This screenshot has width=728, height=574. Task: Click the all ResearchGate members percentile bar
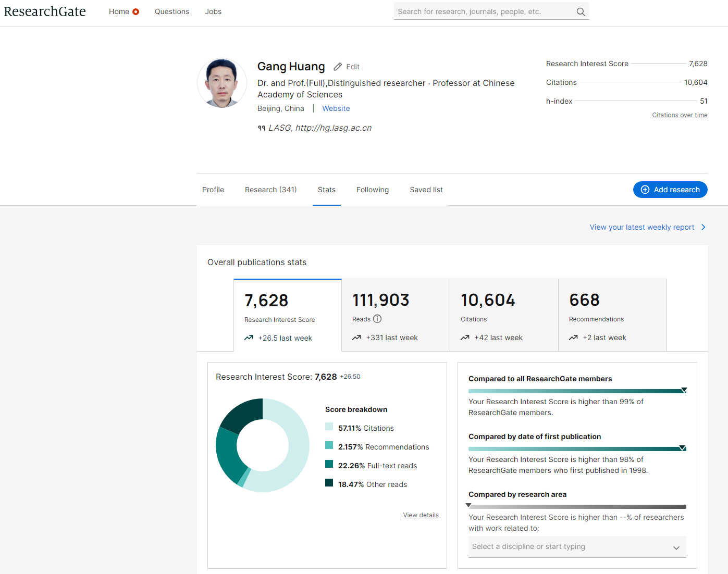(577, 391)
